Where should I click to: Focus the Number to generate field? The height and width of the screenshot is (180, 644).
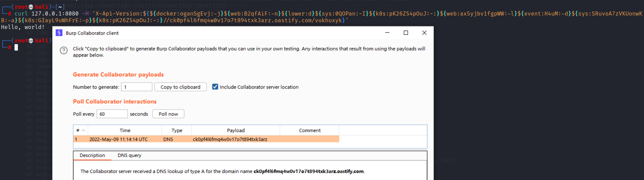pyautogui.click(x=137, y=87)
